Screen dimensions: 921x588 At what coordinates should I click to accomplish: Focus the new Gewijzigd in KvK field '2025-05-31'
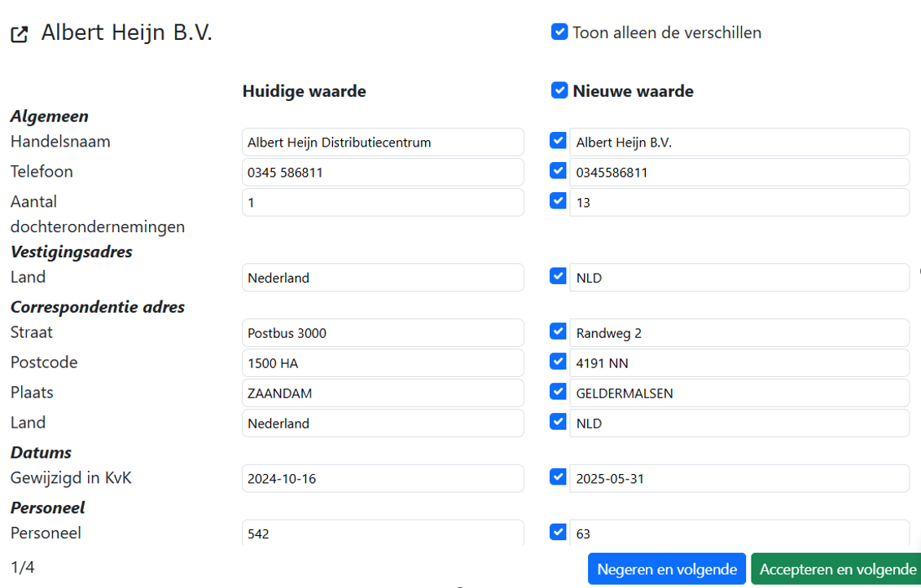click(739, 479)
